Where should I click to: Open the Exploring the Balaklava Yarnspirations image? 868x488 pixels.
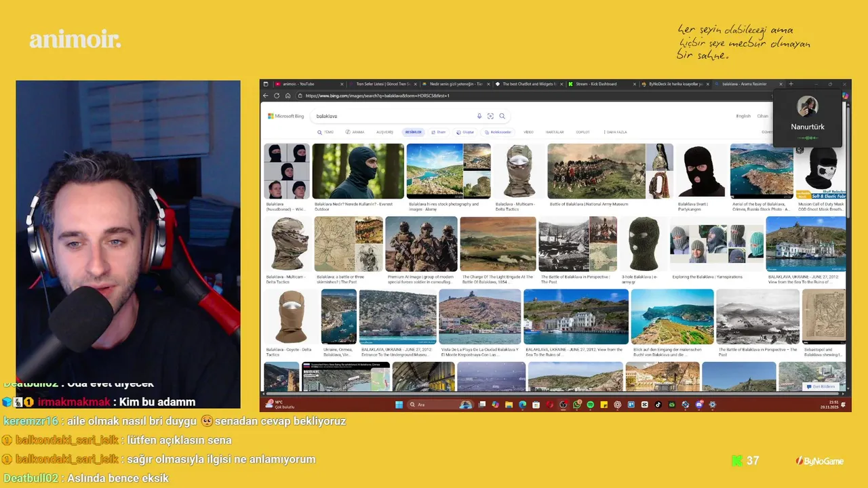(715, 244)
